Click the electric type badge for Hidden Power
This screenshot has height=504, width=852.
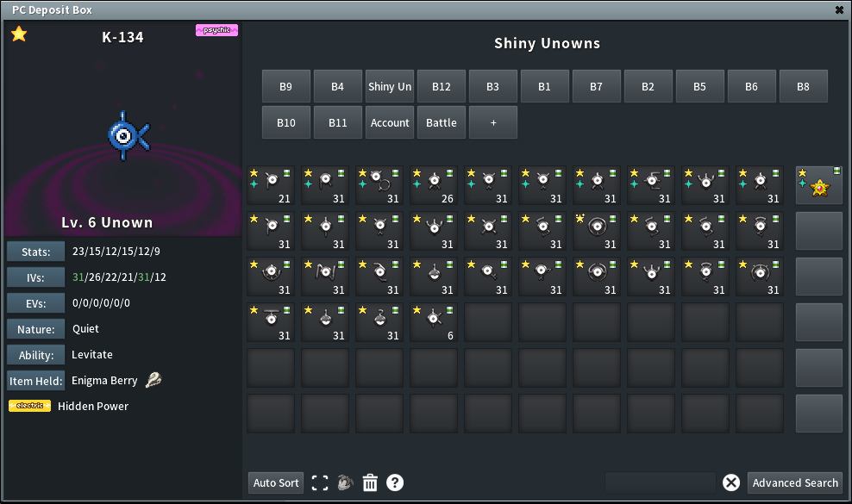pyautogui.click(x=30, y=406)
